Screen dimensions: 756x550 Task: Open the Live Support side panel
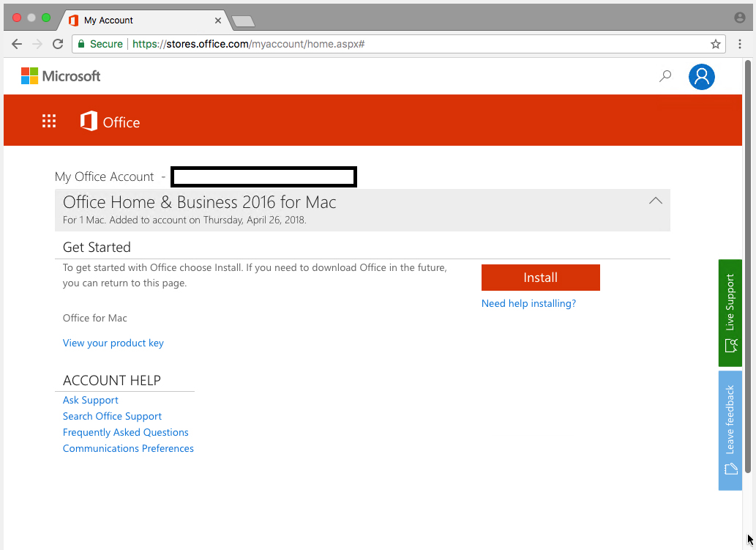730,313
